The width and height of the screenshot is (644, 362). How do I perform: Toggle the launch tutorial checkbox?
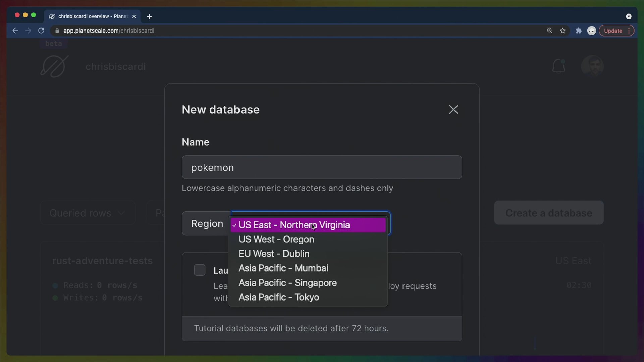200,270
